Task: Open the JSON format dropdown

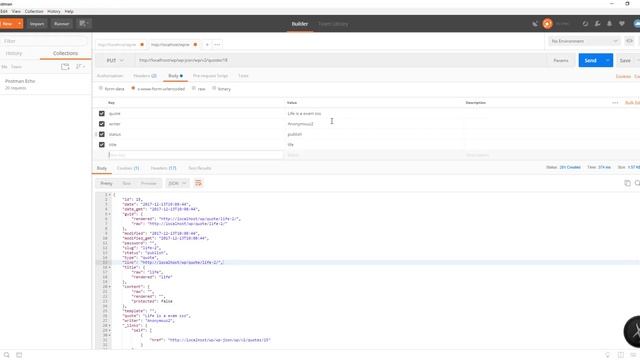Action: point(177,183)
